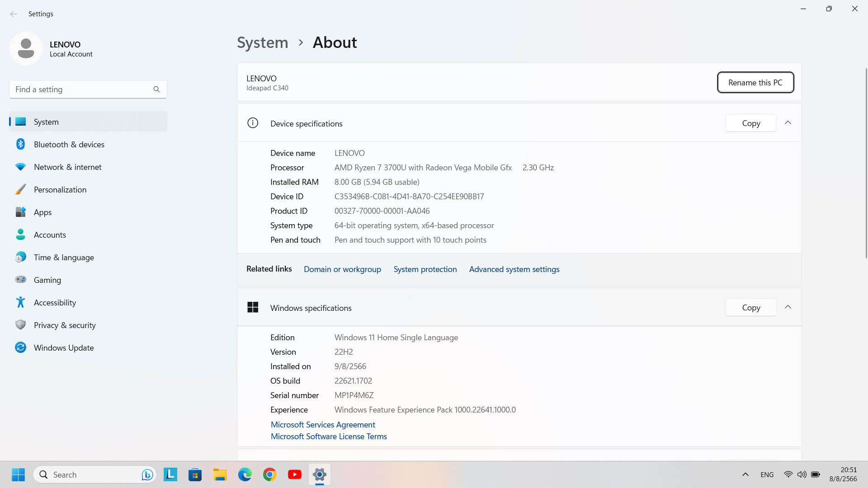This screenshot has width=868, height=488.
Task: Click the Settings gear in the taskbar
Action: pyautogui.click(x=320, y=474)
